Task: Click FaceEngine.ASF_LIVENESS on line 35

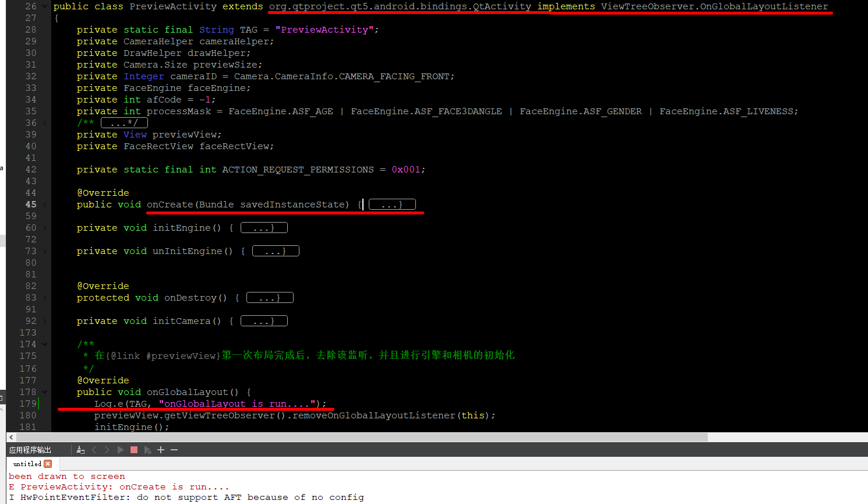Action: click(x=726, y=111)
